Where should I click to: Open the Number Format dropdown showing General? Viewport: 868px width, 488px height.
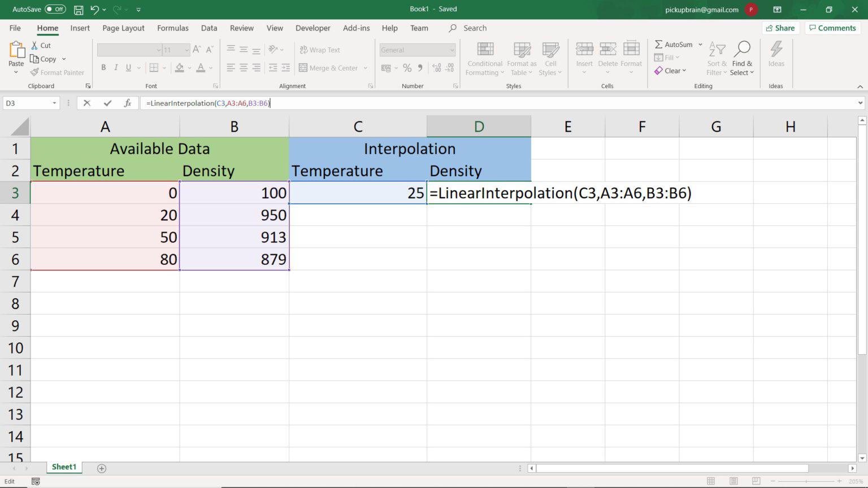(417, 50)
